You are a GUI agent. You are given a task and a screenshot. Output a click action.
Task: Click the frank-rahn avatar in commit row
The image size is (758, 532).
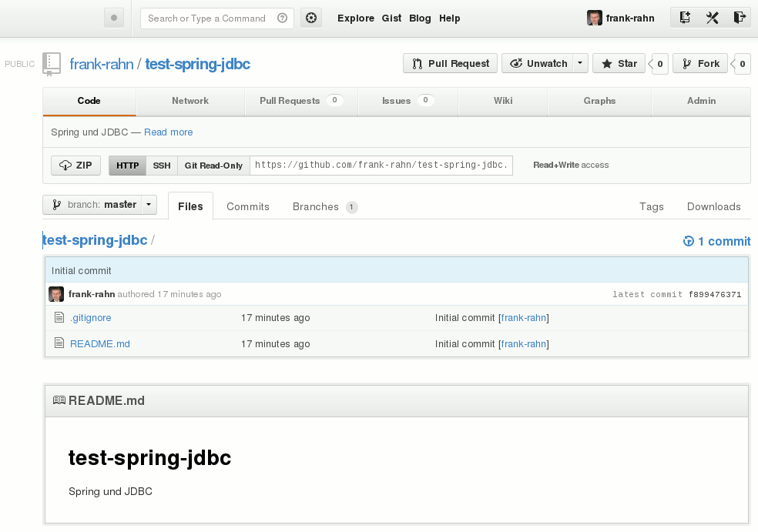[x=56, y=294]
